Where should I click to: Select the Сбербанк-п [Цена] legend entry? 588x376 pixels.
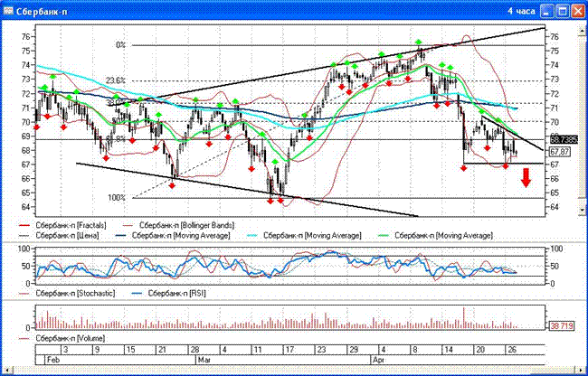(59, 236)
